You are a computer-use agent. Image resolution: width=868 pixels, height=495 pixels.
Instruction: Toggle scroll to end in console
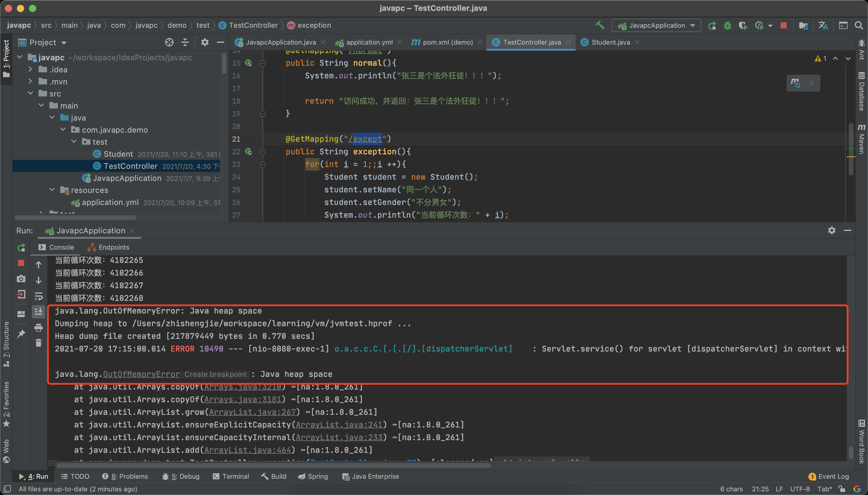pos(38,311)
